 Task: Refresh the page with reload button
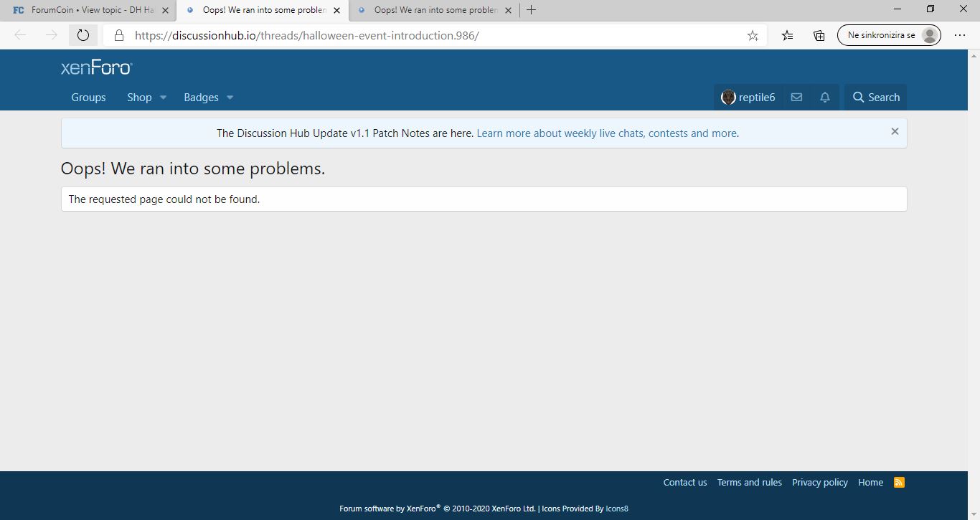click(x=83, y=35)
